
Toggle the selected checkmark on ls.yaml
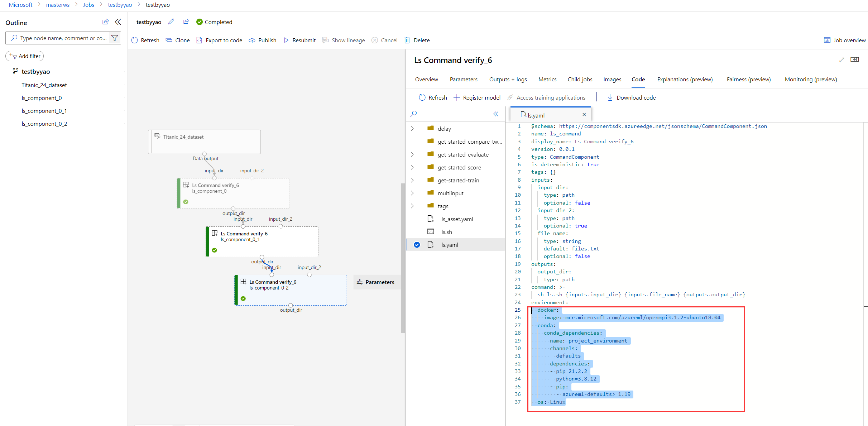417,245
